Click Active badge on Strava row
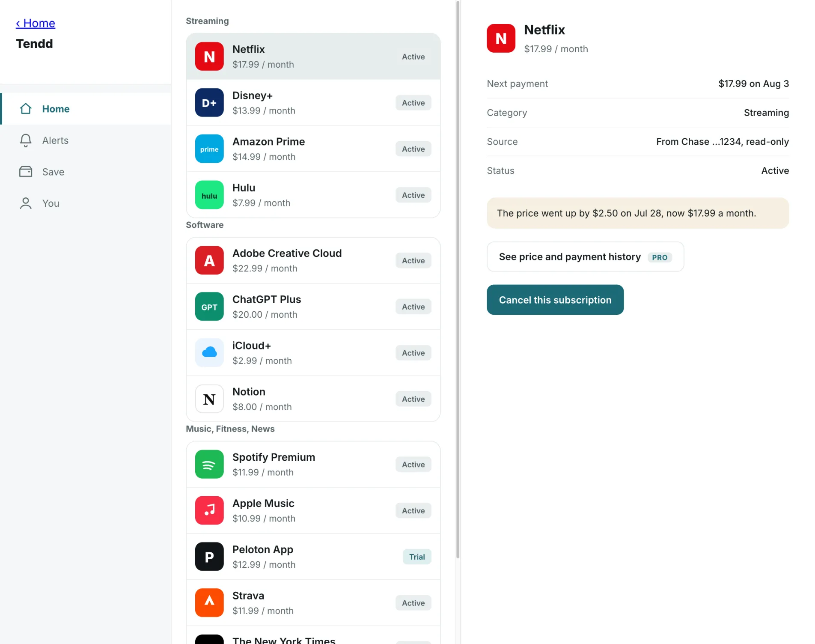The width and height of the screenshot is (815, 644). coord(413,603)
